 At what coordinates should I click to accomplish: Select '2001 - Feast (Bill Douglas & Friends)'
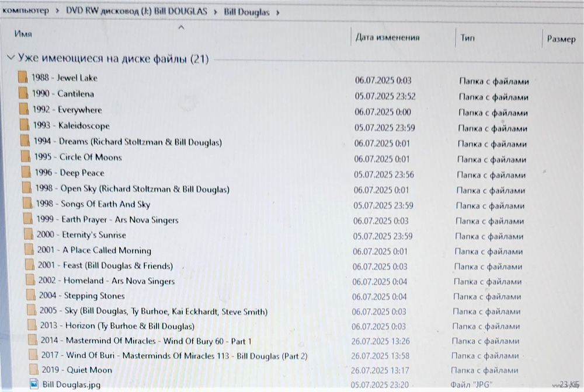105,265
